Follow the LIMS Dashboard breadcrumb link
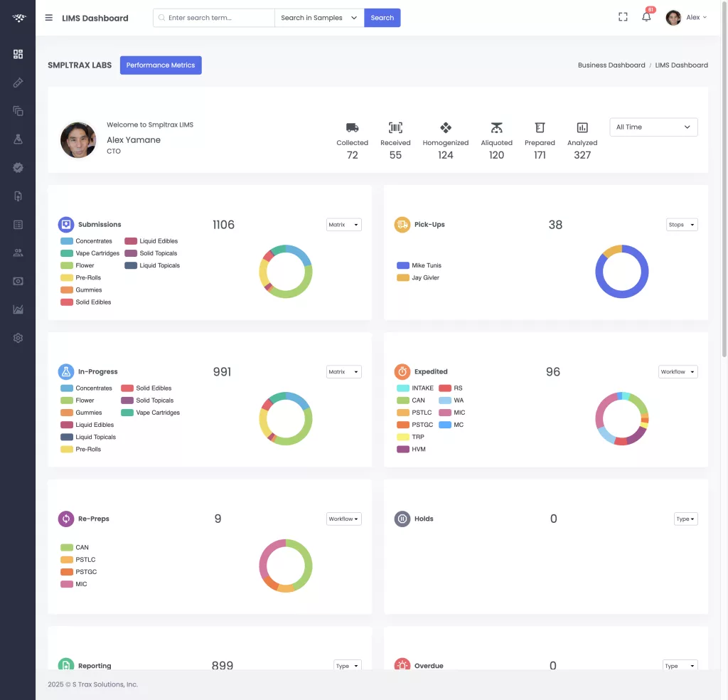 tap(681, 65)
